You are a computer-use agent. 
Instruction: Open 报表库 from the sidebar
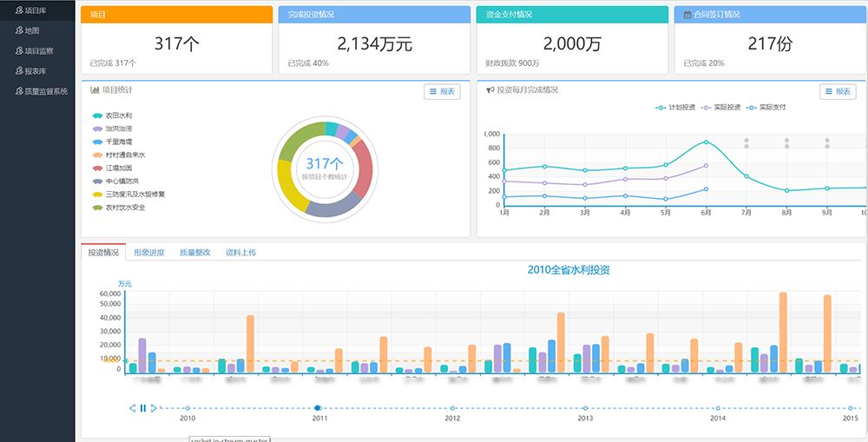(x=35, y=70)
